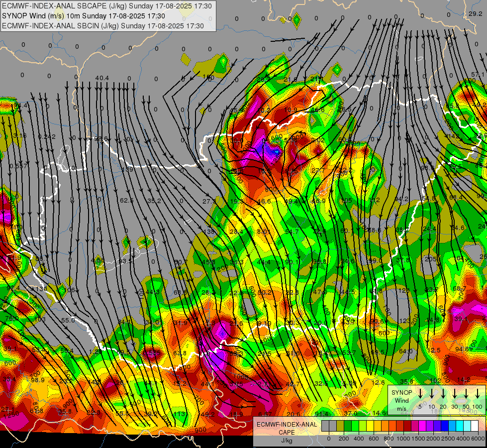
Task: Click the 94.2 map value
Action: (401, 199)
